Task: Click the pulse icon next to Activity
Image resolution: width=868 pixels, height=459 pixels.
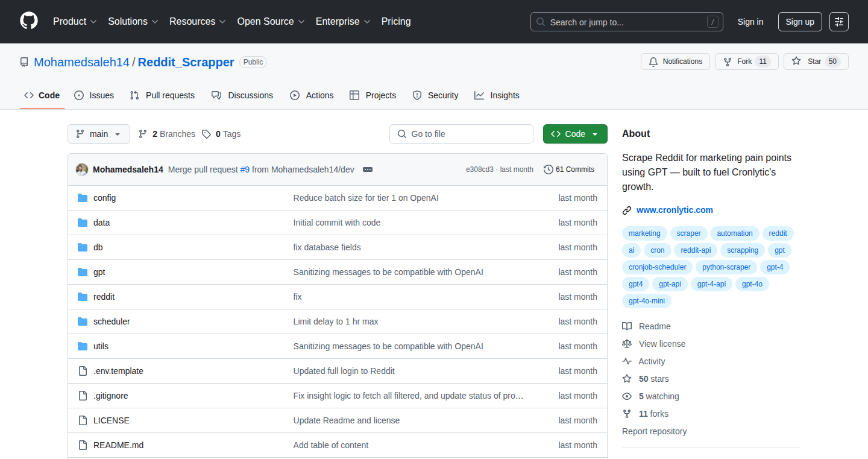Action: click(x=627, y=361)
